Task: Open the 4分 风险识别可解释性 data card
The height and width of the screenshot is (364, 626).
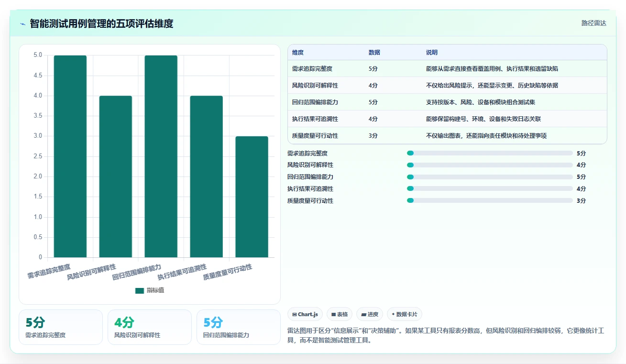Action: [x=150, y=327]
